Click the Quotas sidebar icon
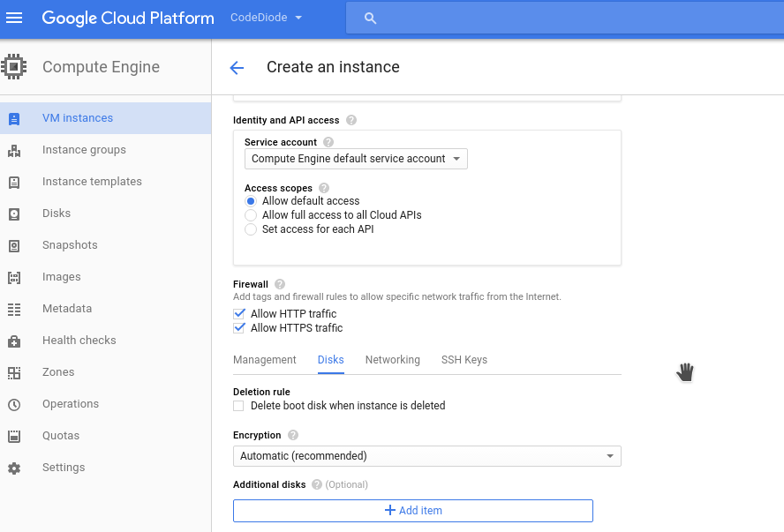The image size is (784, 532). (x=14, y=436)
